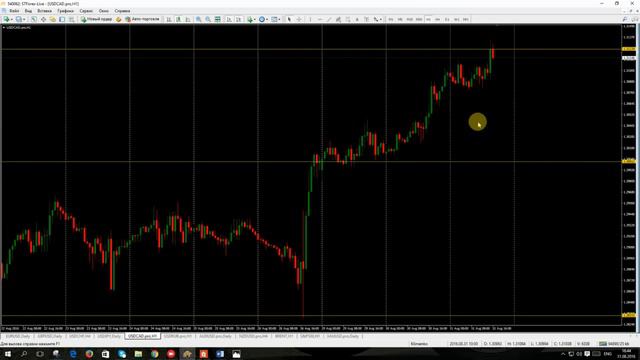Enable the M1 timeframe button
This screenshot has width=640, height=360.
click(x=391, y=19)
